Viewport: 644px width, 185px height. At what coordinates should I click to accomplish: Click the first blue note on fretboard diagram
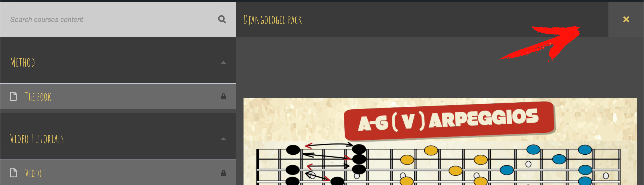point(507,170)
